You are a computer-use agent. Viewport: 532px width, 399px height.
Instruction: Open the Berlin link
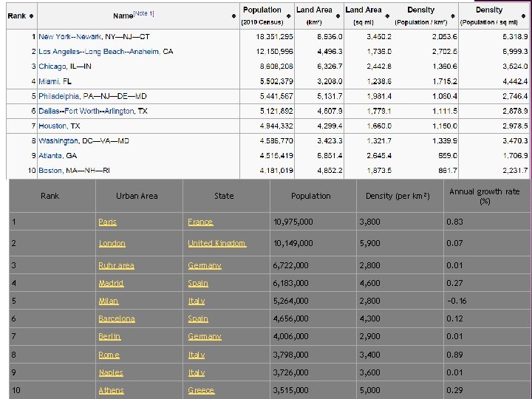tap(109, 337)
